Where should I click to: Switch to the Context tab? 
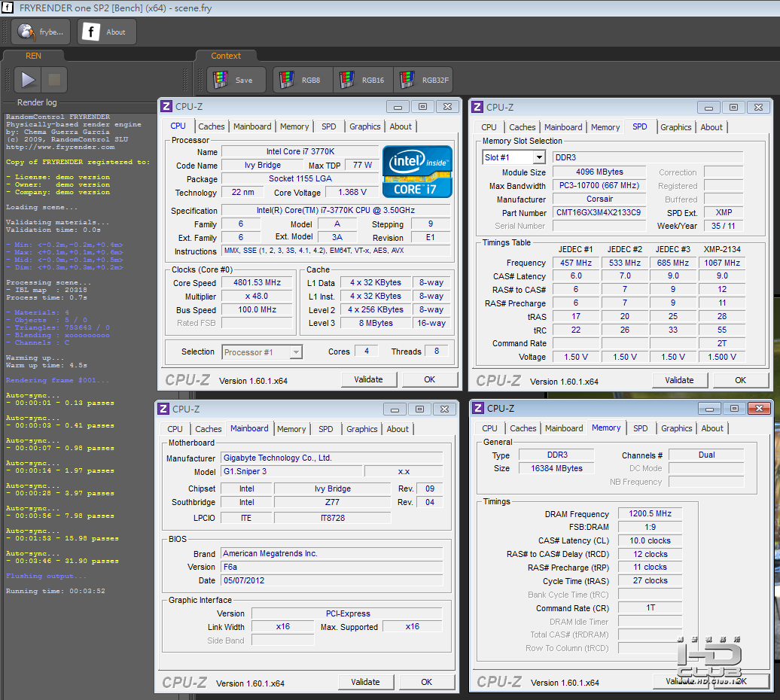(x=226, y=56)
